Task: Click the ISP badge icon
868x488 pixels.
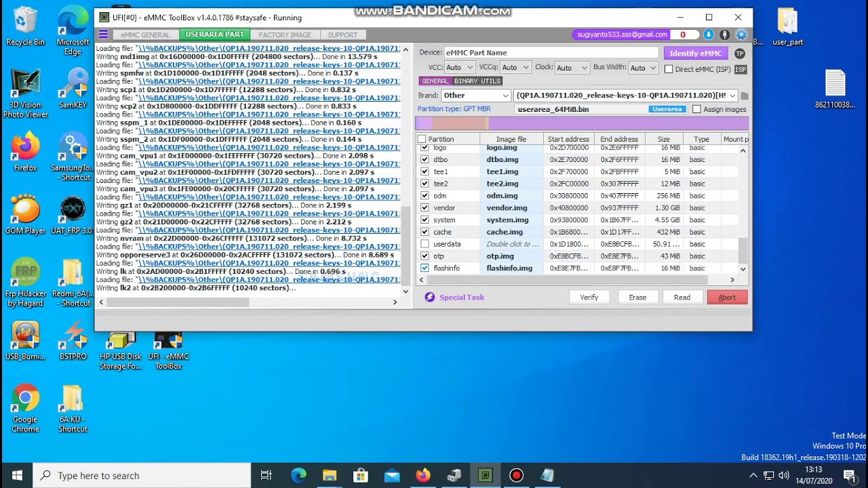Action: coord(741,69)
